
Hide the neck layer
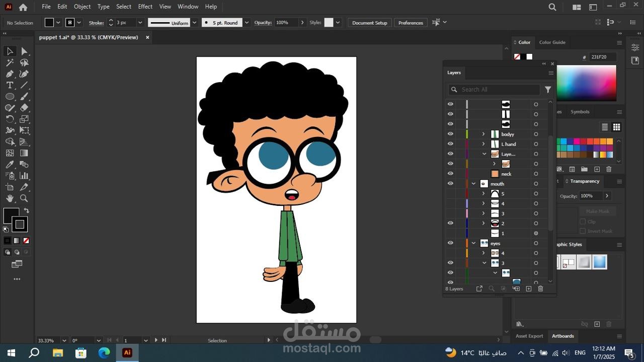(x=450, y=174)
